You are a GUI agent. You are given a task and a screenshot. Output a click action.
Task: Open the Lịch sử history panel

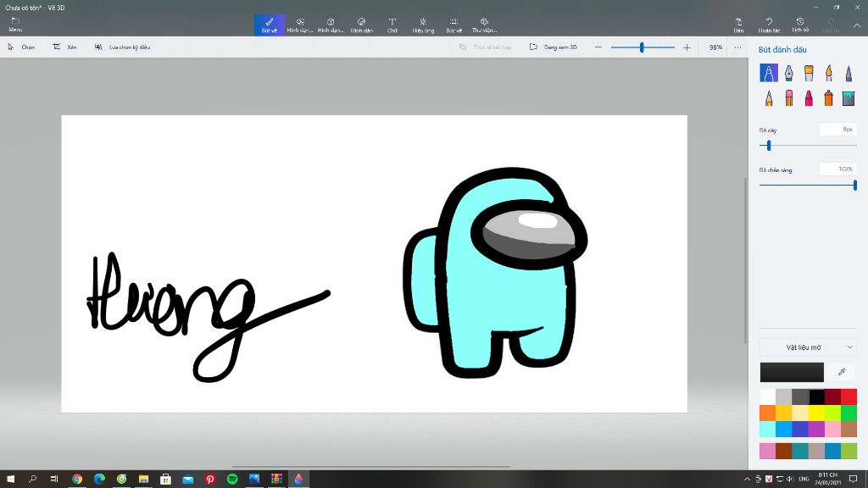click(800, 25)
